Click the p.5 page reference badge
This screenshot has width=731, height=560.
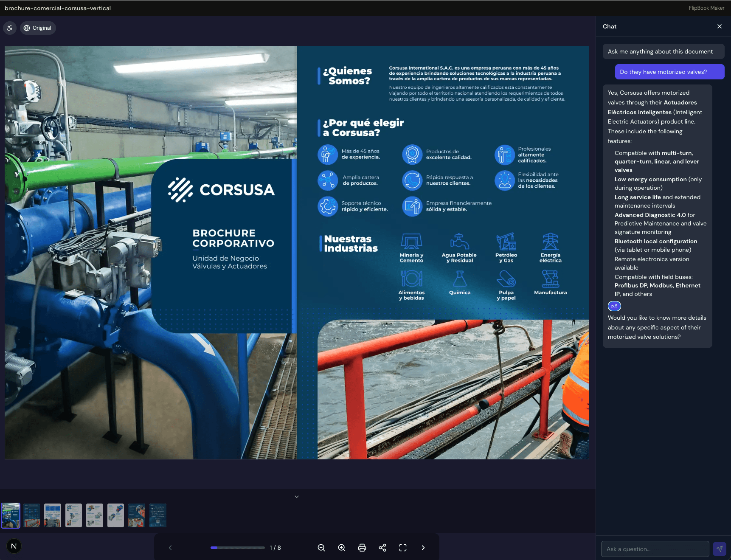614,306
